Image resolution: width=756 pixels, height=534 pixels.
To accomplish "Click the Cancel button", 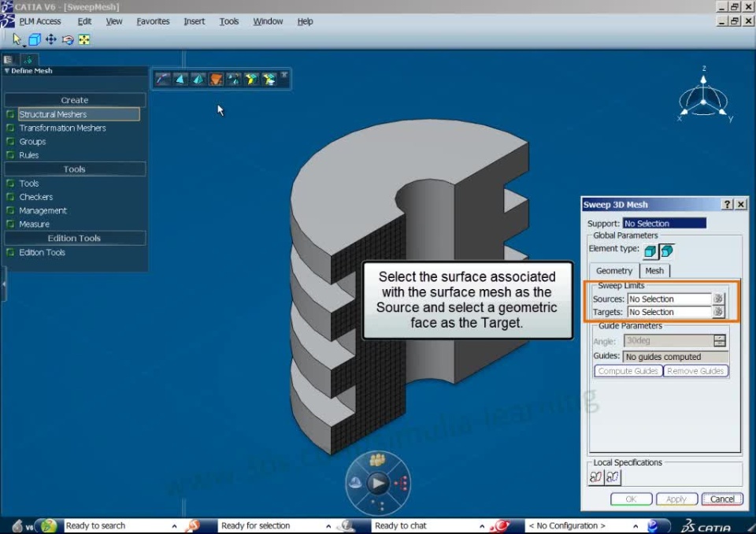I will pos(722,499).
